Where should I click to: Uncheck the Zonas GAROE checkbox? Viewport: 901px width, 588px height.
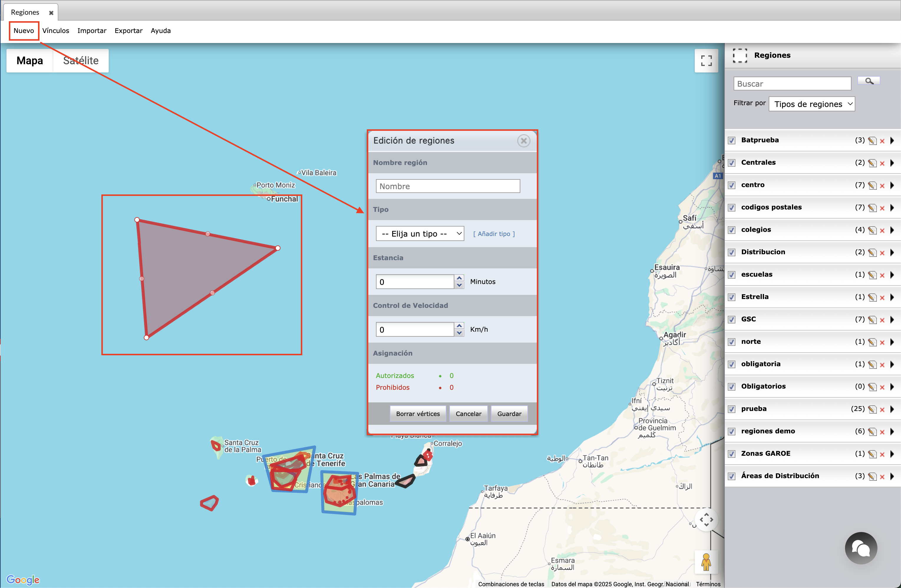732,454
